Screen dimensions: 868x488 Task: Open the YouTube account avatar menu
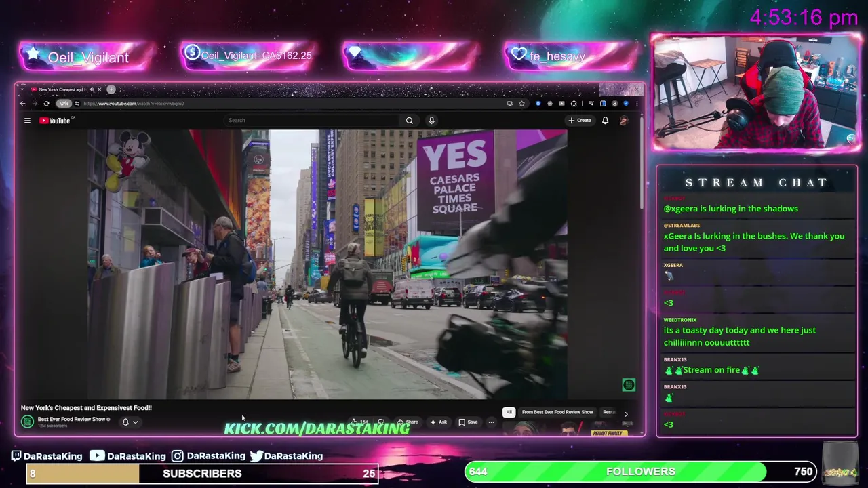pyautogui.click(x=624, y=121)
